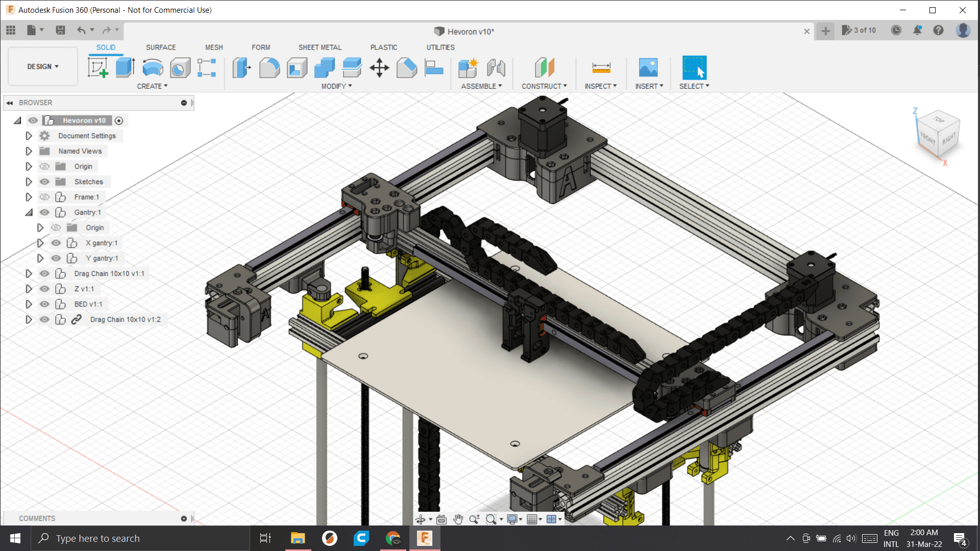
Task: Toggle visibility of Hevoron v10 root
Action: coord(33,120)
